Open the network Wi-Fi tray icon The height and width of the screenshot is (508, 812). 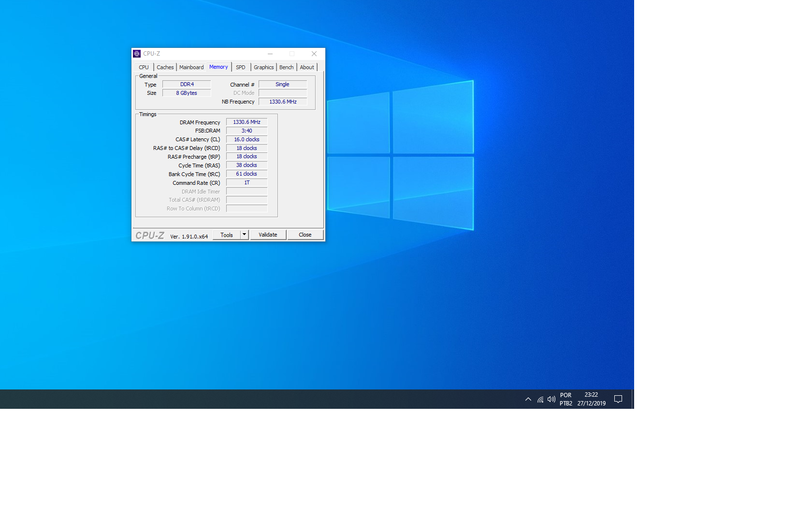(540, 399)
